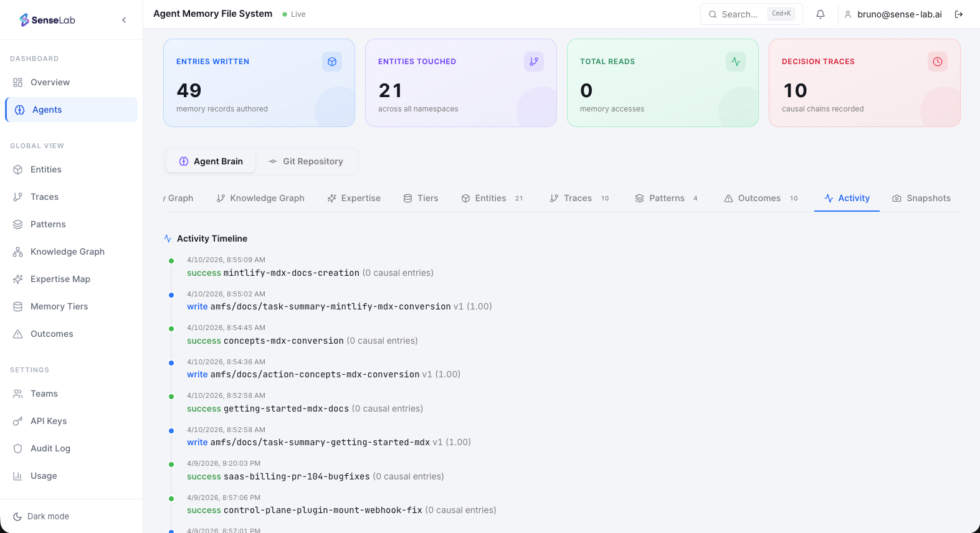Click the cube icon on Entries Written card
This screenshot has height=533, width=980.
332,62
